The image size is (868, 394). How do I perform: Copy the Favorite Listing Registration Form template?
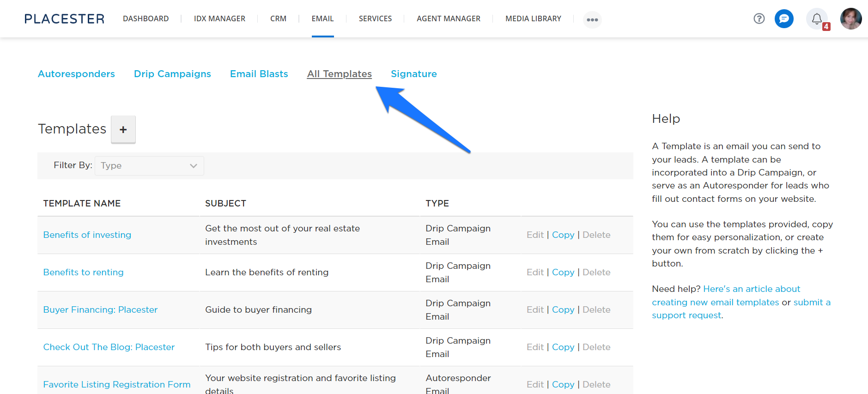(x=563, y=384)
